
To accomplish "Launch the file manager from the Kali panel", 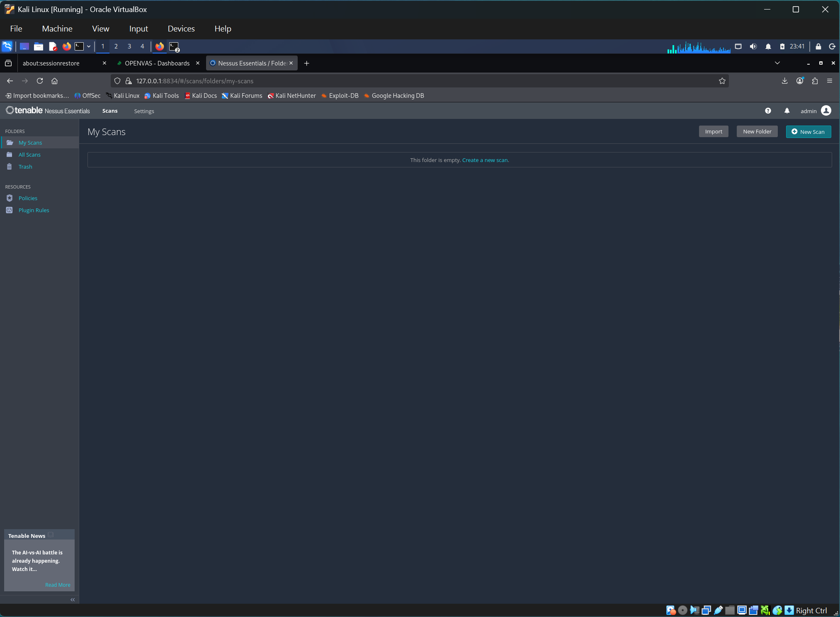I will (39, 46).
